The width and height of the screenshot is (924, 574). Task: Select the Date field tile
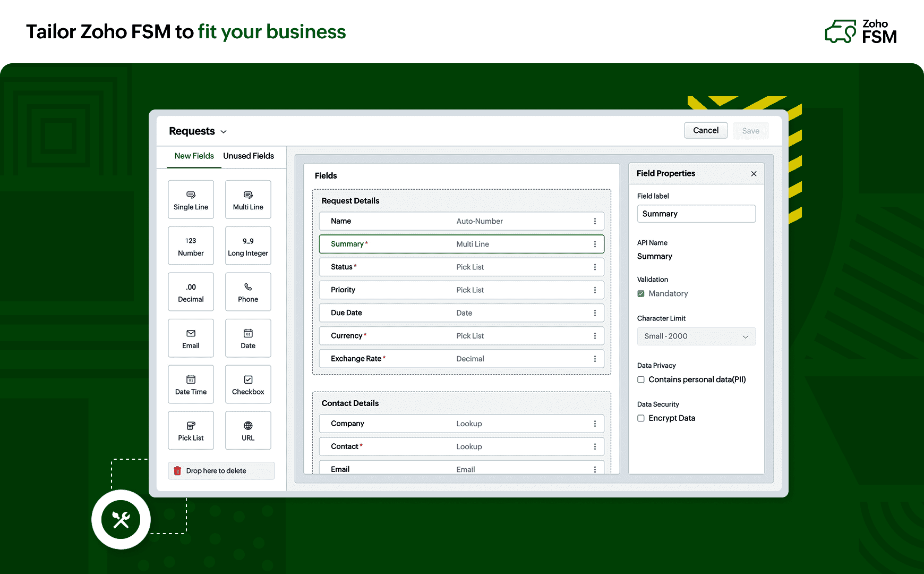point(248,338)
